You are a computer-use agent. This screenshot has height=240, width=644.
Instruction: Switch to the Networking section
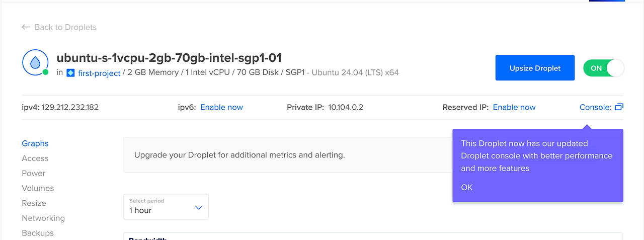(43, 218)
